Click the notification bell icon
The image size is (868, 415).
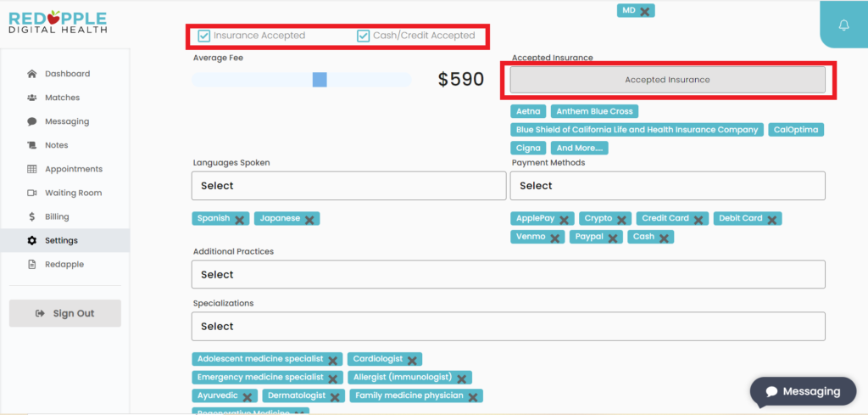click(x=843, y=25)
